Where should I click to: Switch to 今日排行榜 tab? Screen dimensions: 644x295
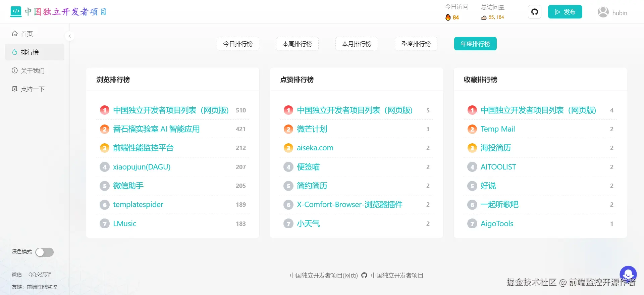[238, 44]
